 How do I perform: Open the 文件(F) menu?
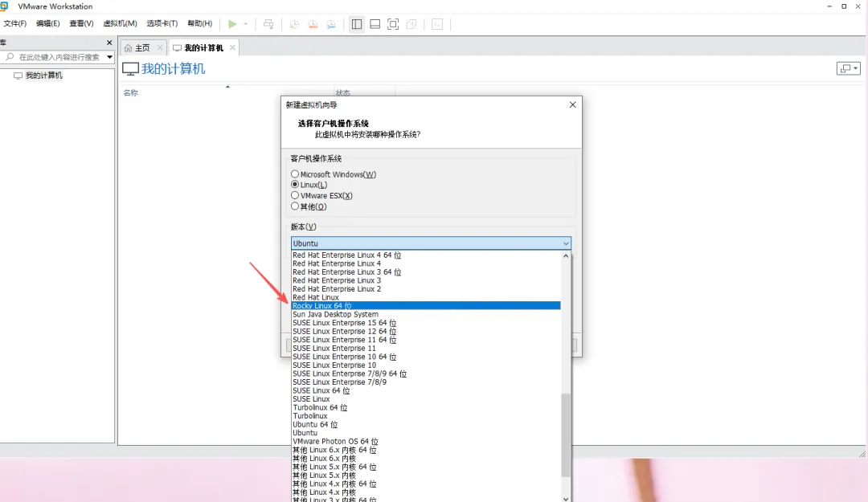pos(15,23)
